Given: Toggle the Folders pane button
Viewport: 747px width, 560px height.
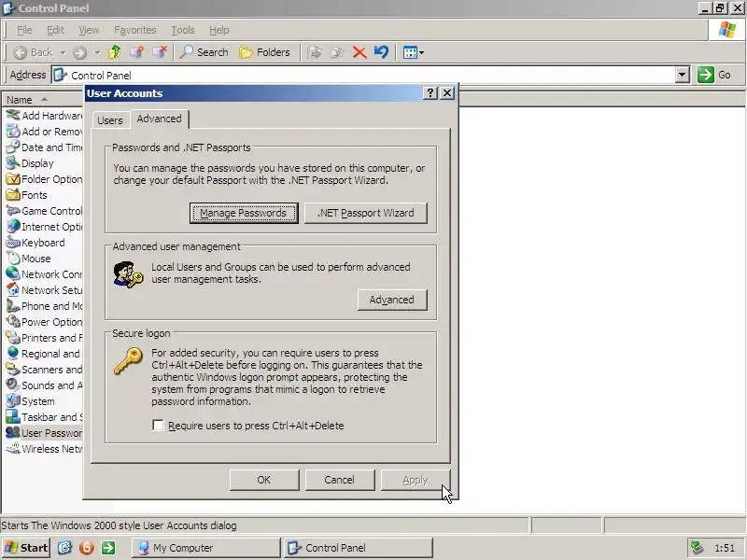Looking at the screenshot, I should (264, 52).
